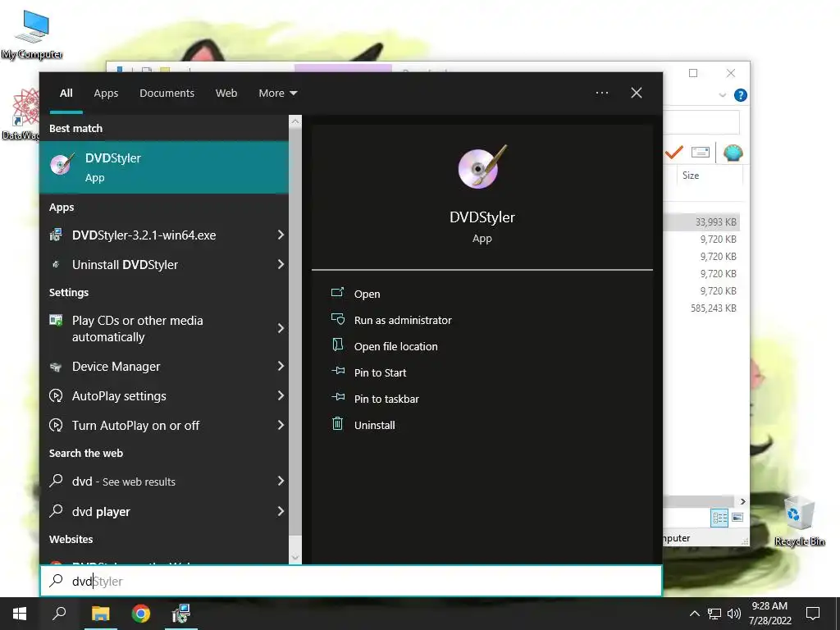Image resolution: width=840 pixels, height=630 pixels.
Task: Click the Open file location icon
Action: click(337, 345)
